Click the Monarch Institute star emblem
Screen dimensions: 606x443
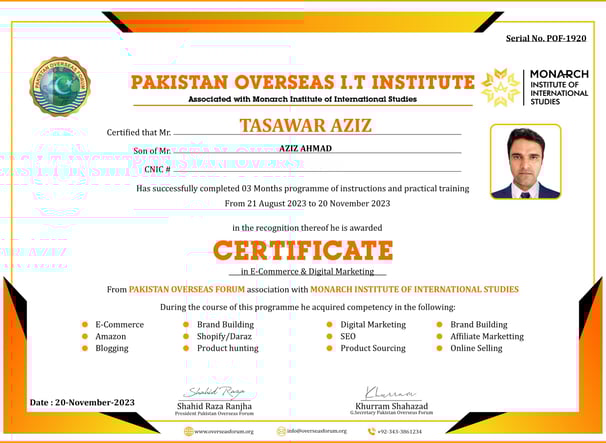tap(500, 87)
